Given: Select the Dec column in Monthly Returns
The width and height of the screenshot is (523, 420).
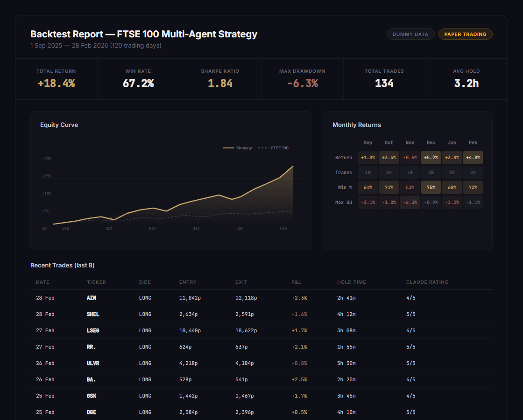Looking at the screenshot, I should 431,142.
